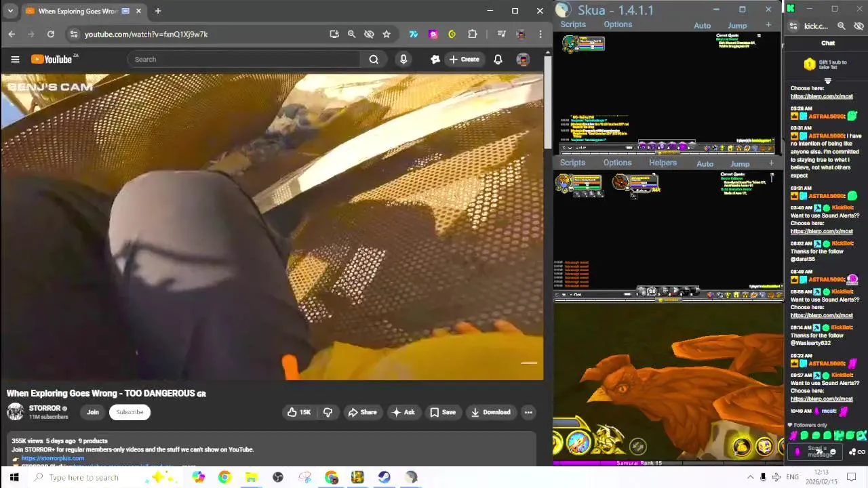The image size is (868, 488).
Task: Click the Ask button under the video
Action: point(403,412)
